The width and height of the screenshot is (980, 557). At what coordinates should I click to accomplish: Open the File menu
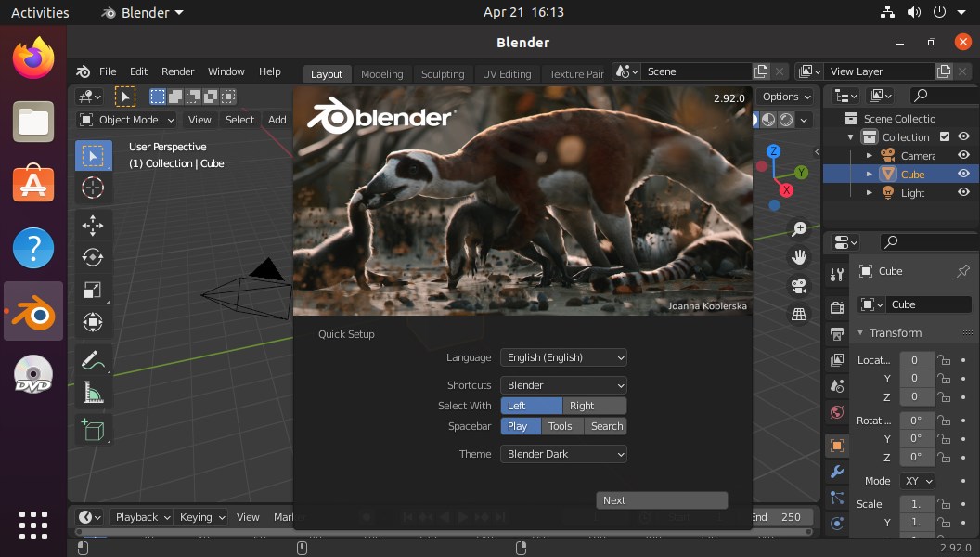click(x=108, y=71)
